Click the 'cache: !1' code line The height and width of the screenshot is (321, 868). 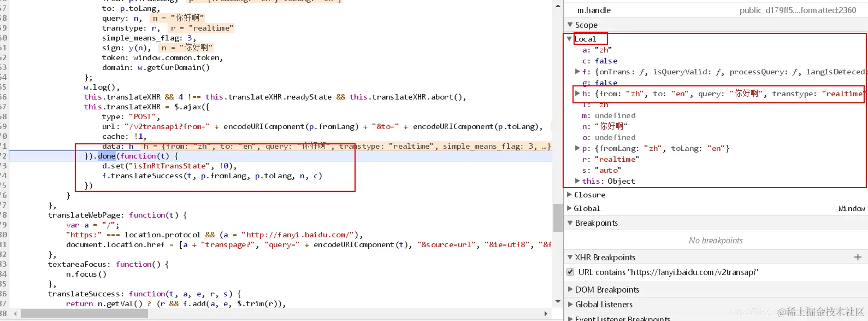click(x=124, y=136)
